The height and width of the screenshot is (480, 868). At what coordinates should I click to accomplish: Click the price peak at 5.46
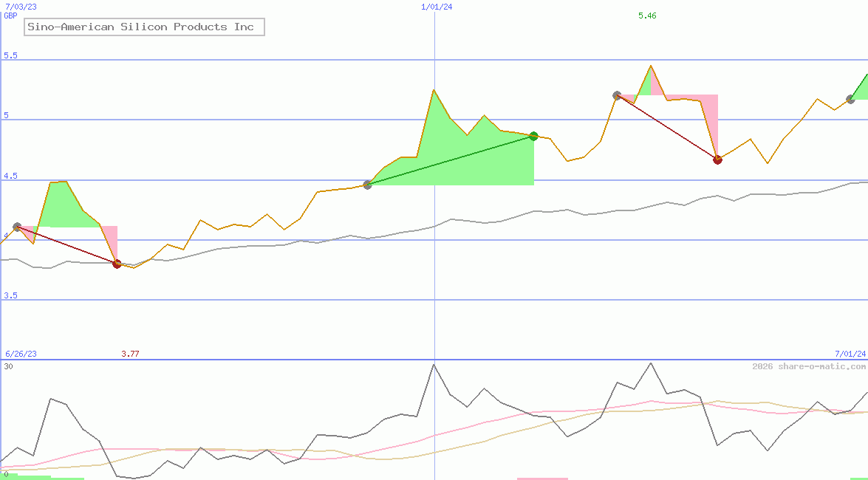pos(651,66)
